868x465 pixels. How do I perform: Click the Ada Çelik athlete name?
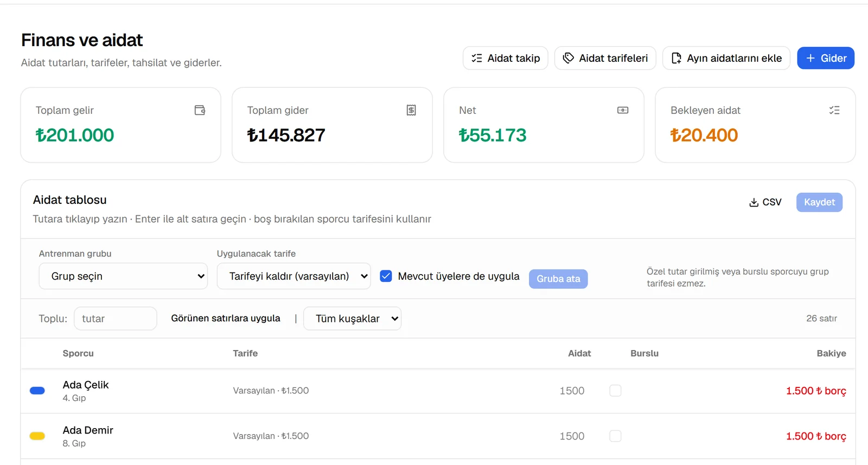pyautogui.click(x=86, y=384)
